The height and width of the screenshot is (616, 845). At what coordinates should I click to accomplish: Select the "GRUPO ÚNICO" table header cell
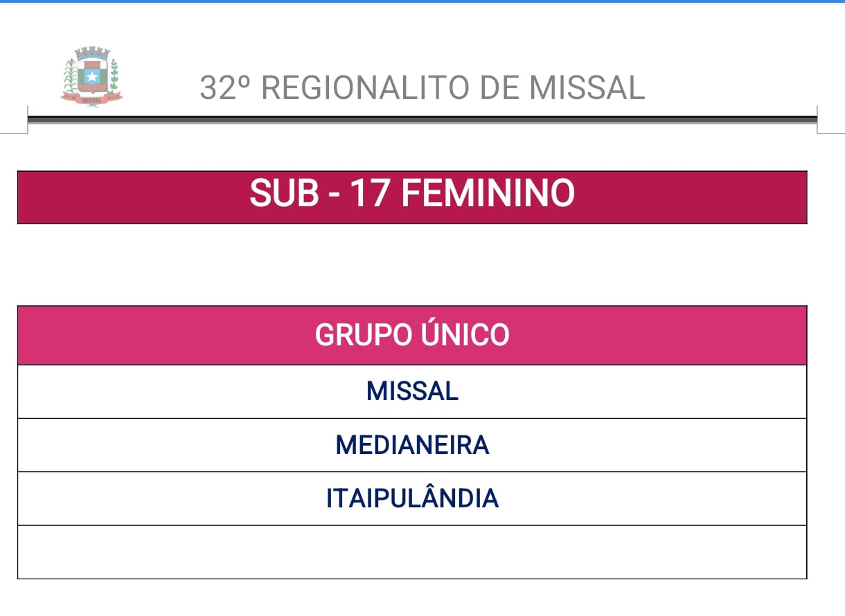tap(412, 336)
